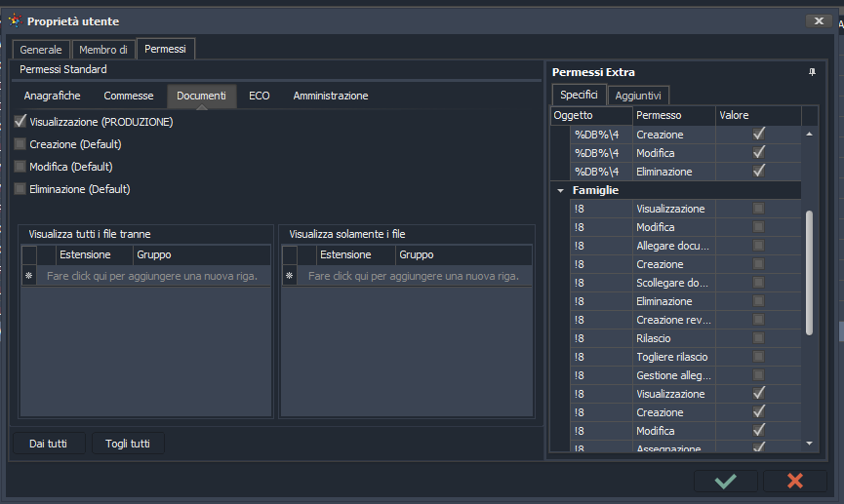Viewport: 844px width, 504px height.
Task: Go to the Membro di tab
Action: point(103,50)
